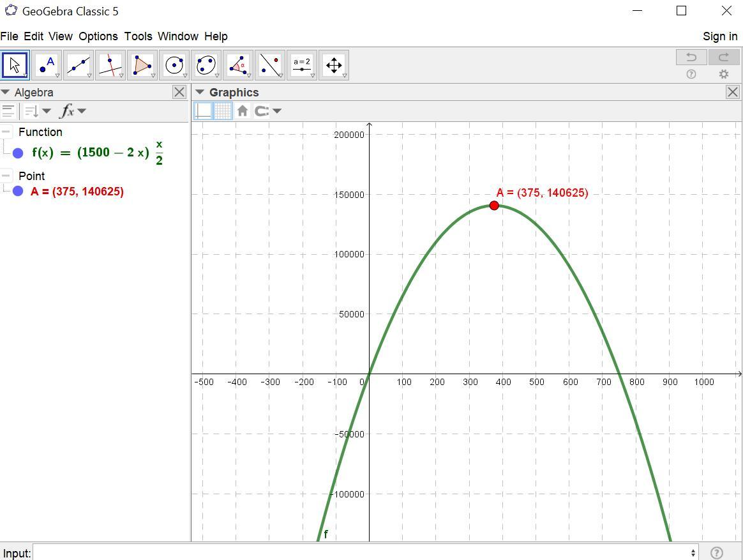
Task: Toggle the grid display in Graphics
Action: 222,111
